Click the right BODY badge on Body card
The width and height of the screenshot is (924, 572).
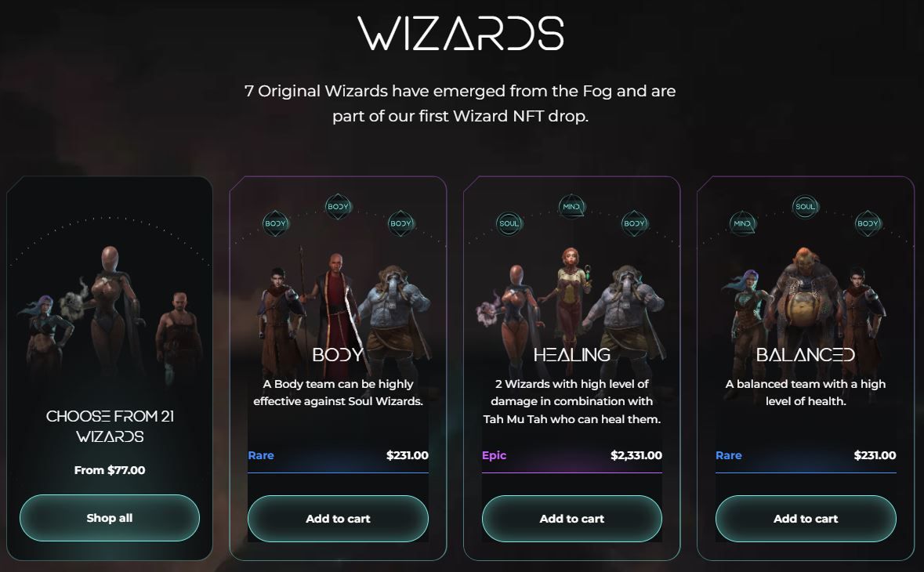400,223
